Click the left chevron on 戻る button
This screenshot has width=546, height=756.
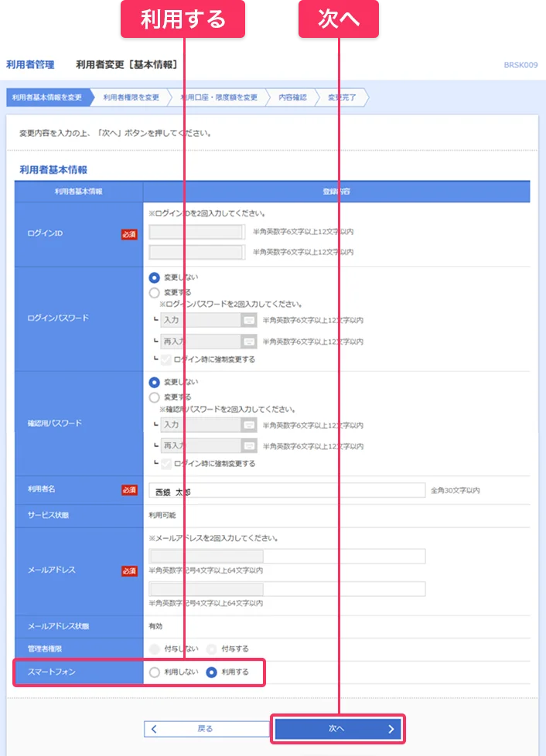154,729
